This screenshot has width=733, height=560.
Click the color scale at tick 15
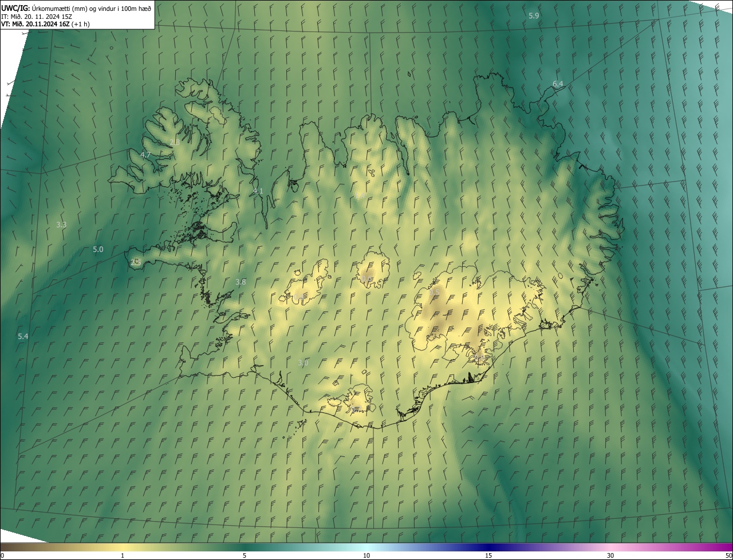pos(488,555)
